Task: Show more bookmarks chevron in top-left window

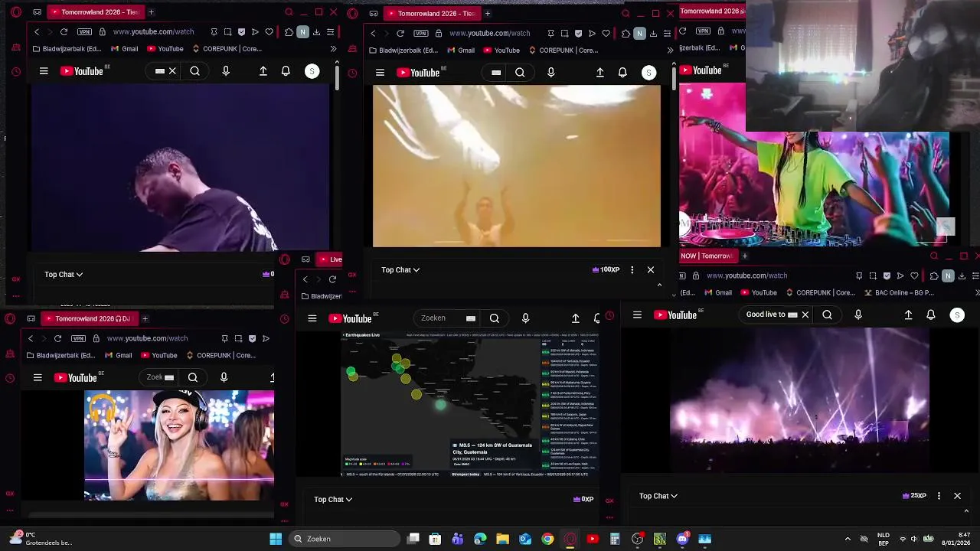Action: (333, 49)
